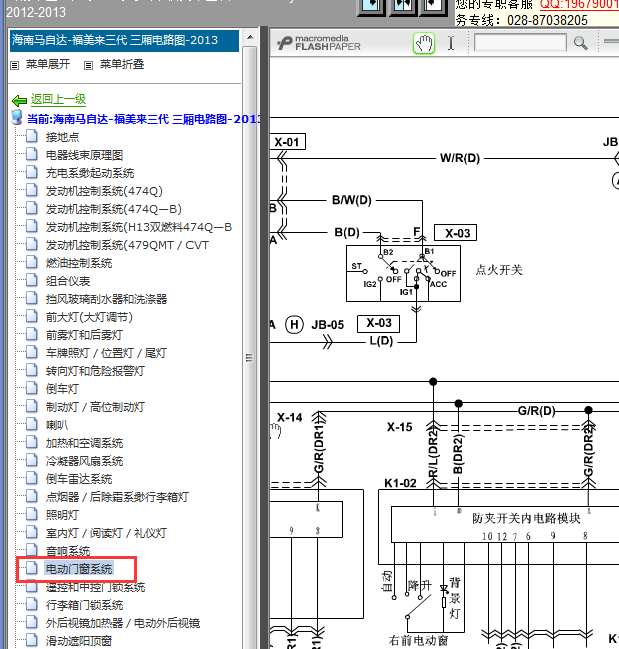The image size is (619, 649).
Task: Click the page icon beside 照明灯
Action: pos(32,514)
